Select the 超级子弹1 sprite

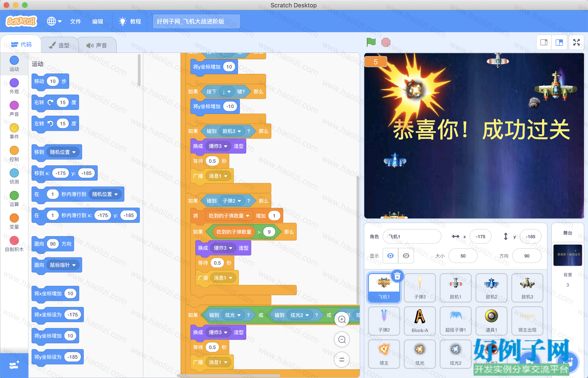[x=455, y=321]
